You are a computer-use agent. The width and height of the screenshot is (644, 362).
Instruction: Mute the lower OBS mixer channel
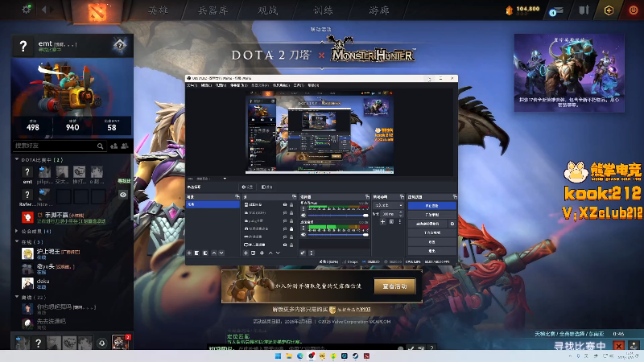click(x=303, y=234)
